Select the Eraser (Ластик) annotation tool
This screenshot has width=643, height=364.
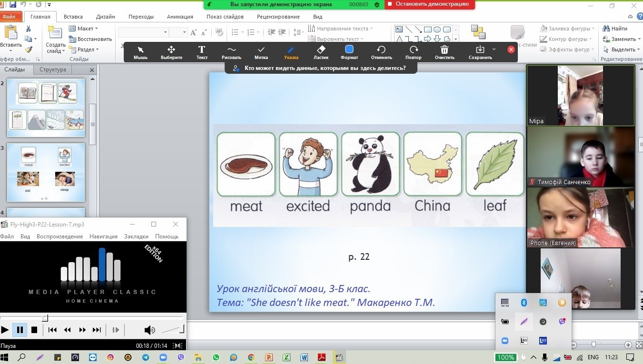coord(321,52)
